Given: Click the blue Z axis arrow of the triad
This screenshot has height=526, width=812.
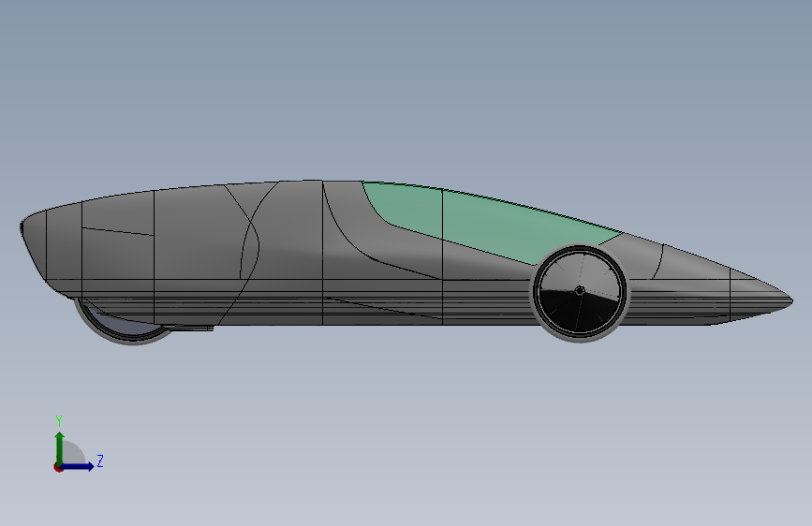Looking at the screenshot, I should coord(78,466).
